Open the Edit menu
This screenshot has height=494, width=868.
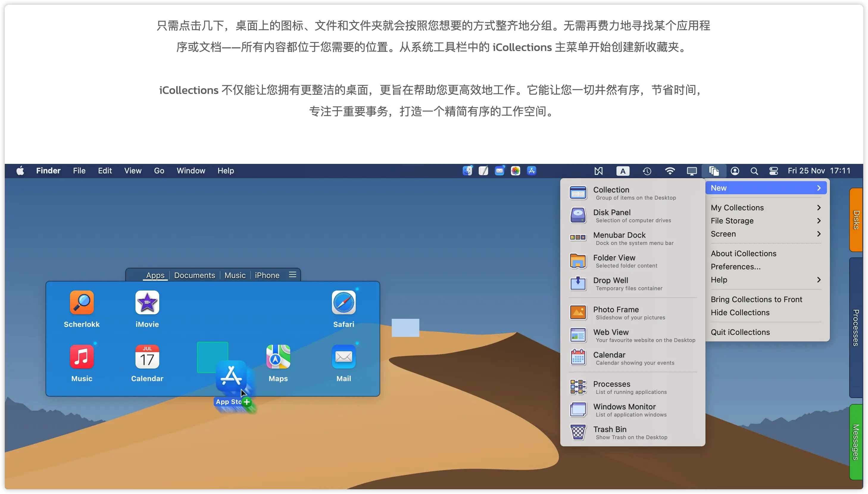point(105,171)
